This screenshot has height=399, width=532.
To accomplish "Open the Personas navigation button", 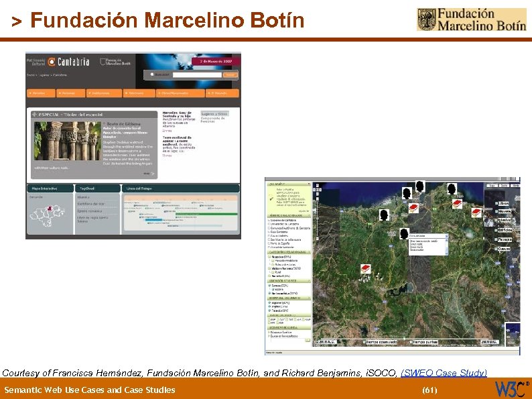I will click(70, 93).
